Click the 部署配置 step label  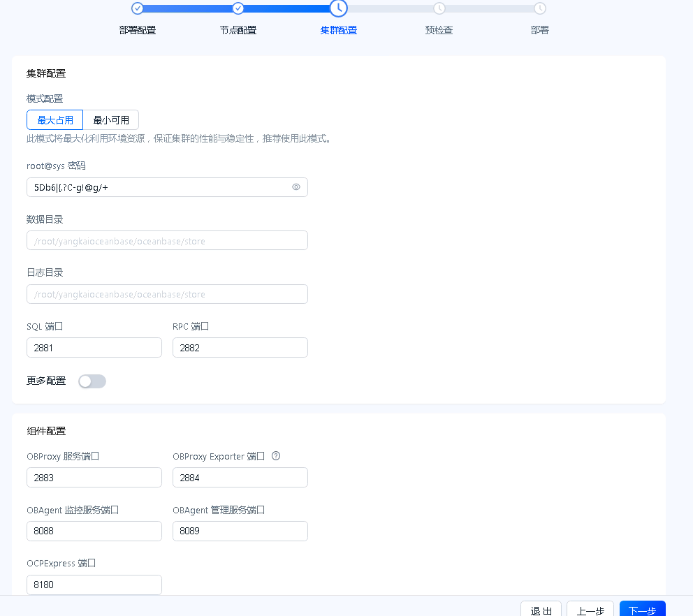138,30
